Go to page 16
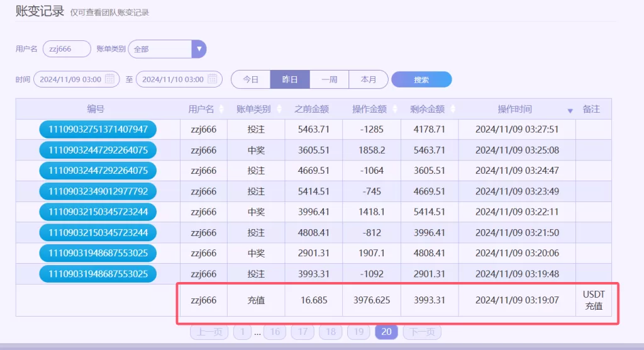The height and width of the screenshot is (350, 644). coord(275,332)
